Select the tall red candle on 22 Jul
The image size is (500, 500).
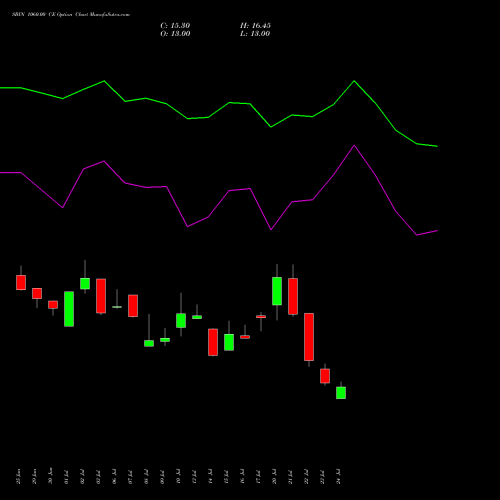[x=309, y=337]
